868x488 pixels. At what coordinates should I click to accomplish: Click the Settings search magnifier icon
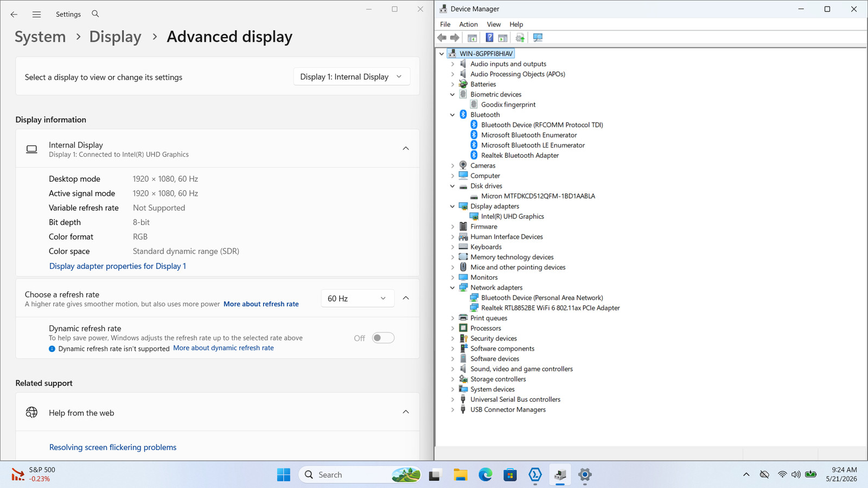(x=95, y=14)
